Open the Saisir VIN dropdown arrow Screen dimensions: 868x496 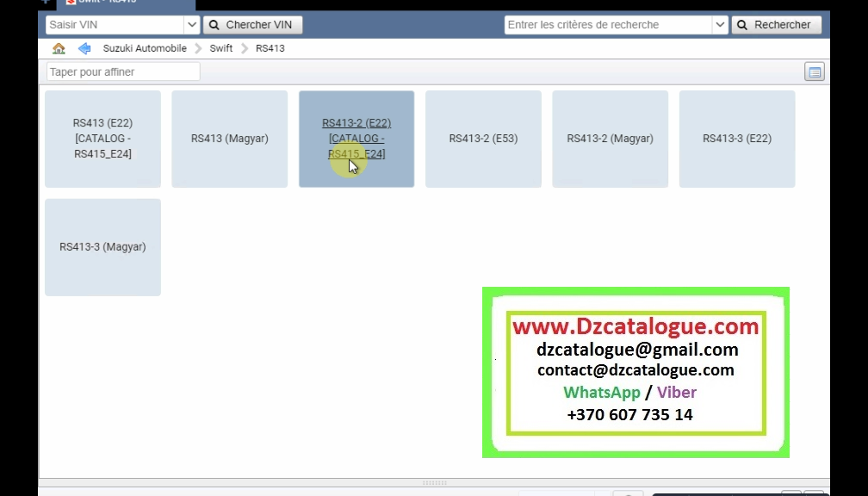click(191, 25)
